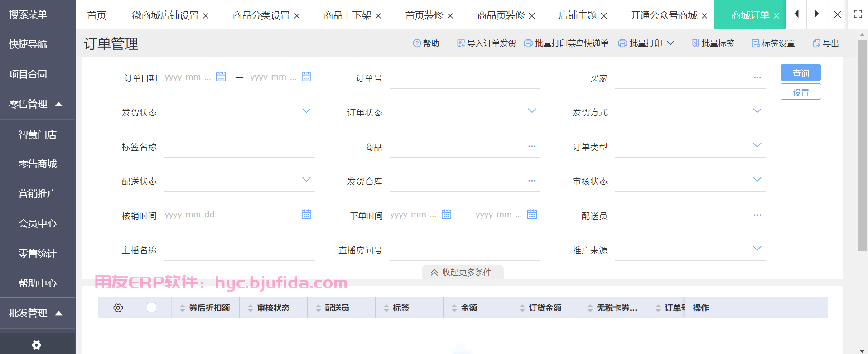Switch to 商品分类设置 tab
The width and height of the screenshot is (868, 354).
coord(261,15)
